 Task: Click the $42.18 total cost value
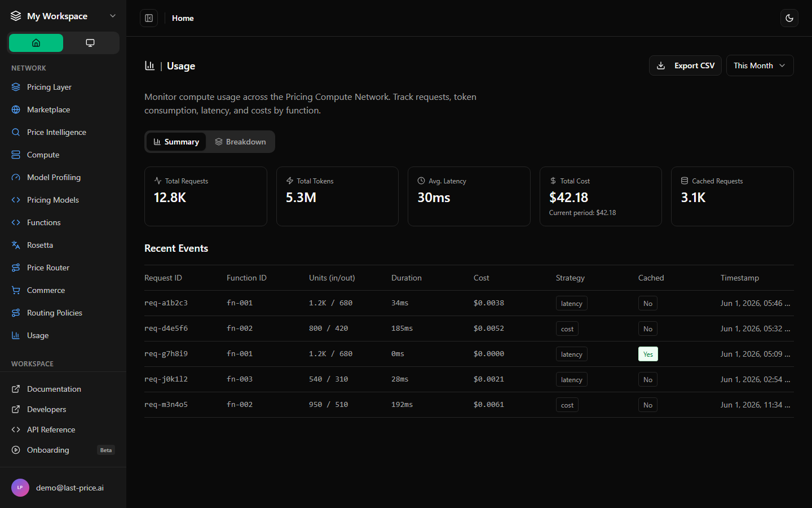(568, 198)
